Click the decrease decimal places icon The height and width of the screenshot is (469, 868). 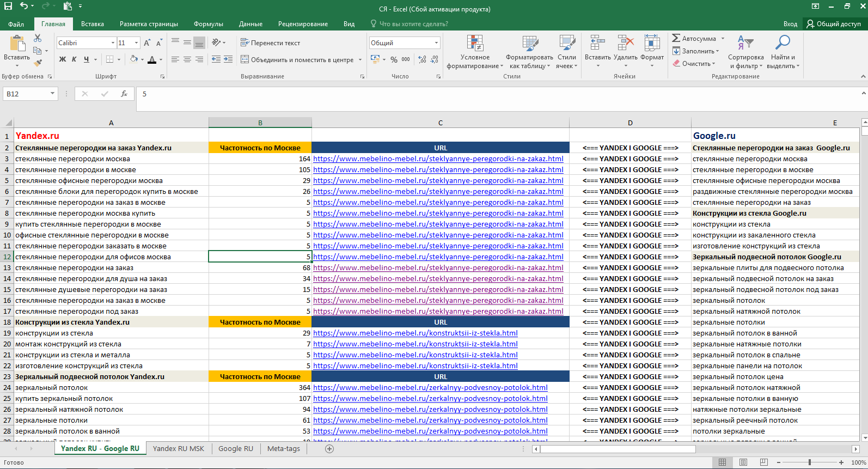[435, 59]
